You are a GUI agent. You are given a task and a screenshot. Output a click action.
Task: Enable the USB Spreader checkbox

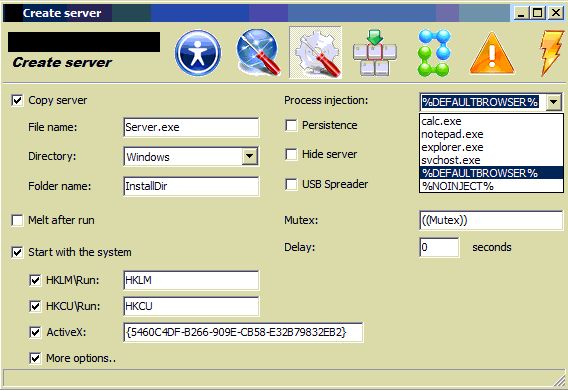point(291,184)
